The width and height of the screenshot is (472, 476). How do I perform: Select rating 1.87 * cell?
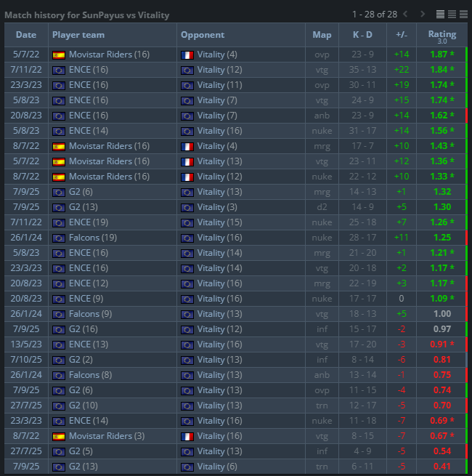(x=442, y=55)
